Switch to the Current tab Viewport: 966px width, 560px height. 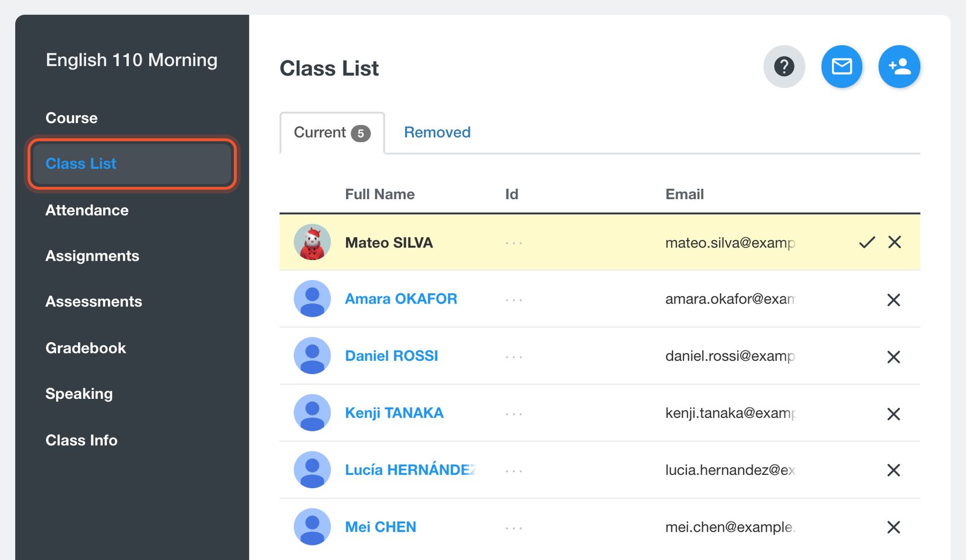point(332,133)
